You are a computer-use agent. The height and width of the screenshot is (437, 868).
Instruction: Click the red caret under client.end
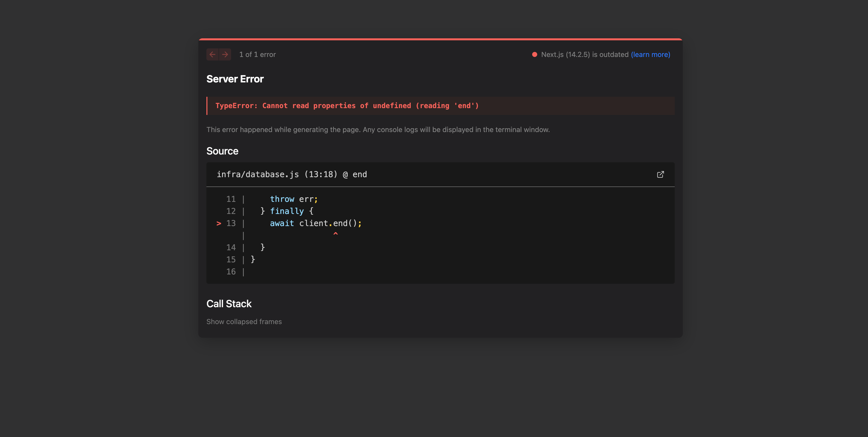pos(335,234)
